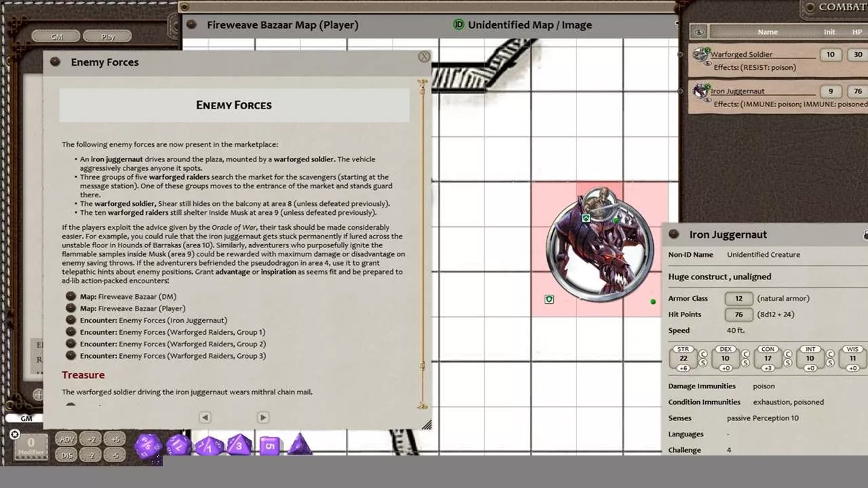Go to previous story page
The width and height of the screenshot is (868, 488).
pos(205,418)
